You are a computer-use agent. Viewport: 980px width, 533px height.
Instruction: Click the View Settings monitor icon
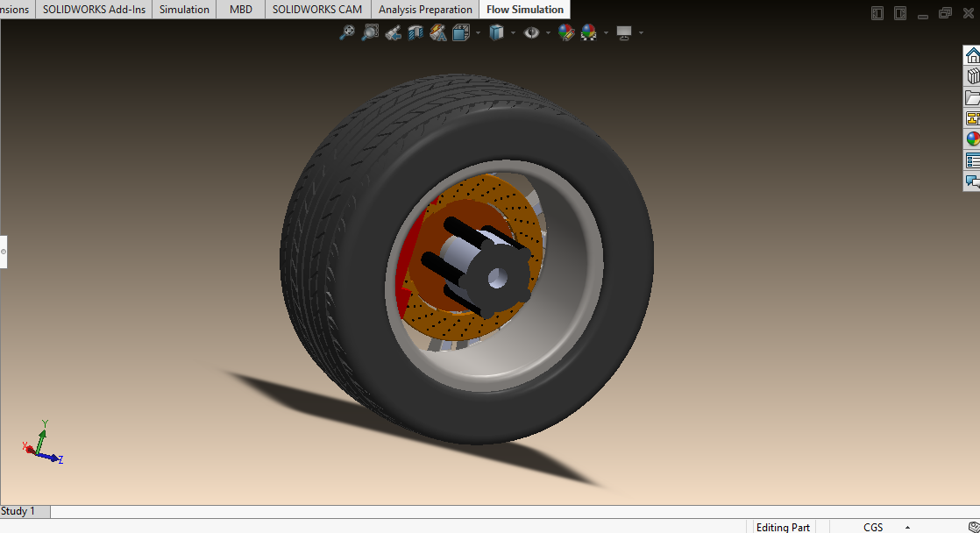tap(624, 32)
